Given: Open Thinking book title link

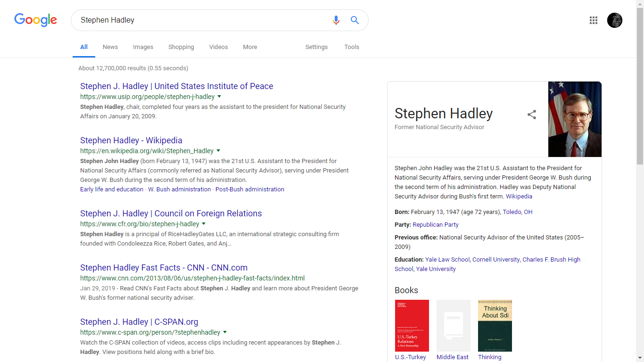Looking at the screenshot, I should coord(490,357).
